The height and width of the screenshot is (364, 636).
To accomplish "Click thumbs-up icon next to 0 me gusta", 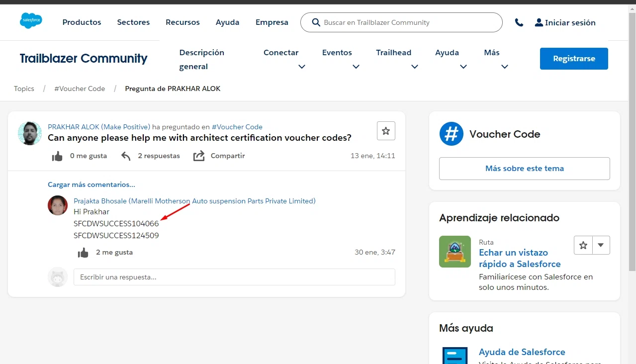I will tap(57, 156).
